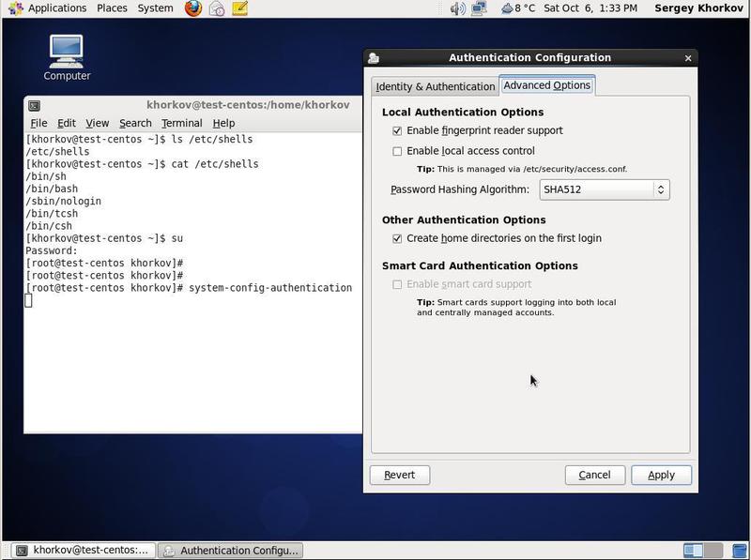Click the show desktop button in bottom-right corner
The image size is (751, 560).
coord(739,550)
